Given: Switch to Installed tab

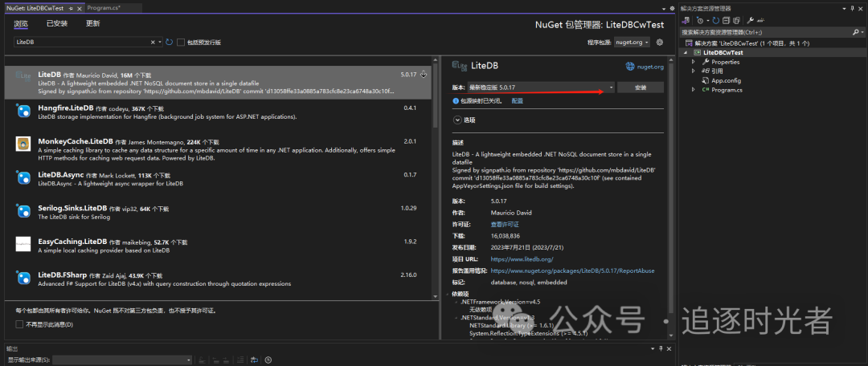Looking at the screenshot, I should (57, 23).
